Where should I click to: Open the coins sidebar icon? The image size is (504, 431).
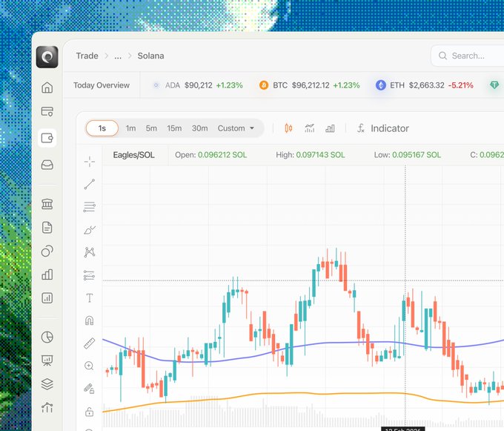pyautogui.click(x=47, y=251)
